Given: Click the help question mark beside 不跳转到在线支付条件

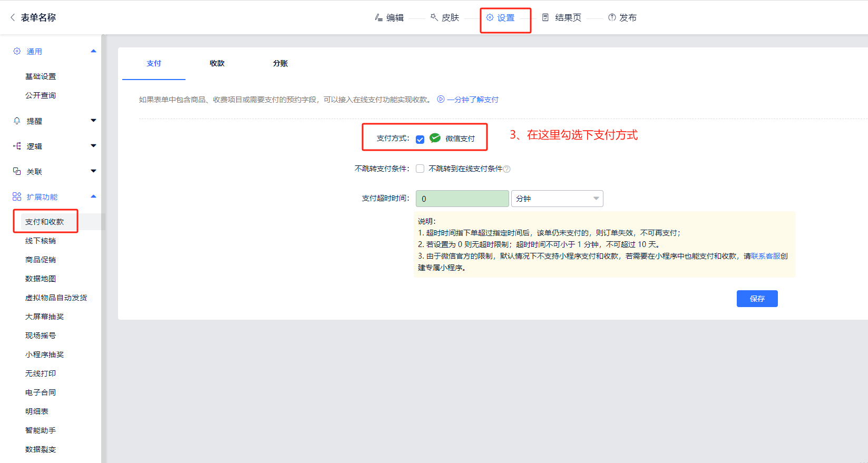Looking at the screenshot, I should [x=507, y=169].
